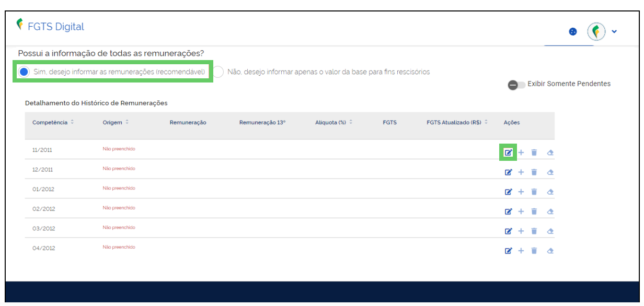Screen dimensions: 644x306
Task: Toggle Exibir Somente Pendentes switch
Action: pyautogui.click(x=516, y=85)
